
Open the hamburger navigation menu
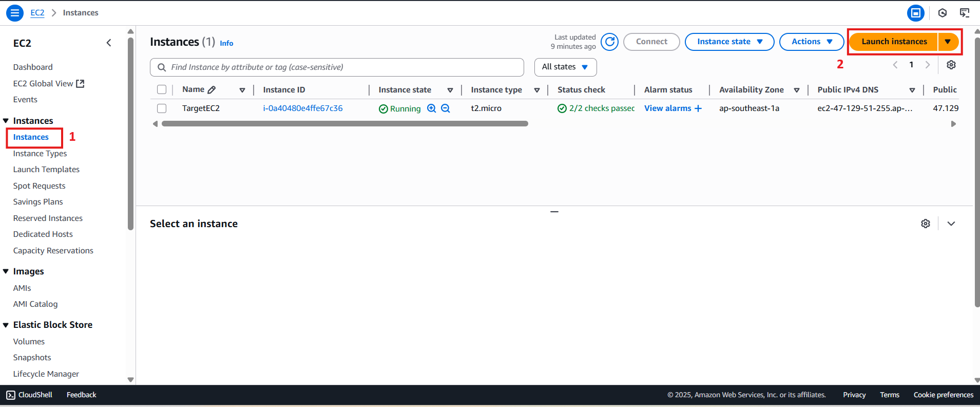[x=15, y=13]
